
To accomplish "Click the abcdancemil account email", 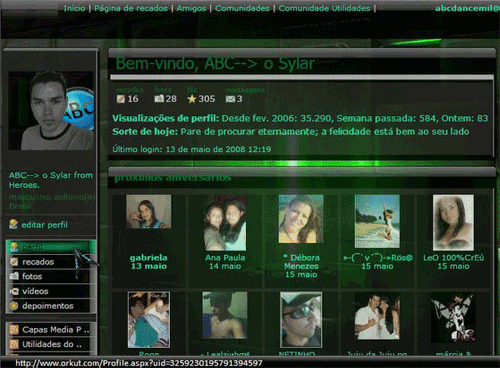I will pyautogui.click(x=467, y=8).
